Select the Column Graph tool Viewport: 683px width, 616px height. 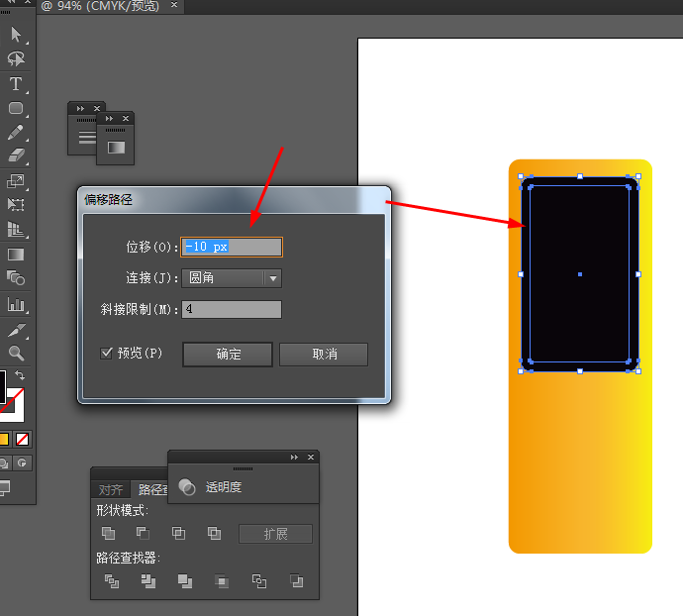[16, 304]
